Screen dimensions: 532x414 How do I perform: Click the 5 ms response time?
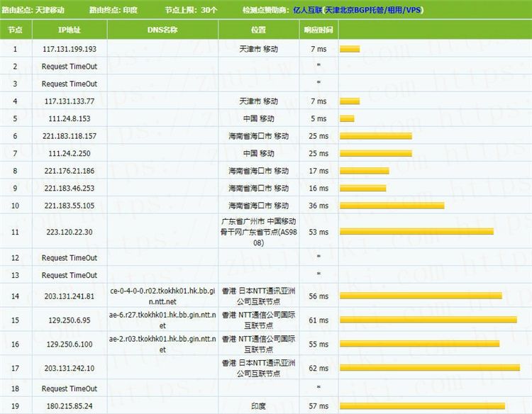point(318,118)
